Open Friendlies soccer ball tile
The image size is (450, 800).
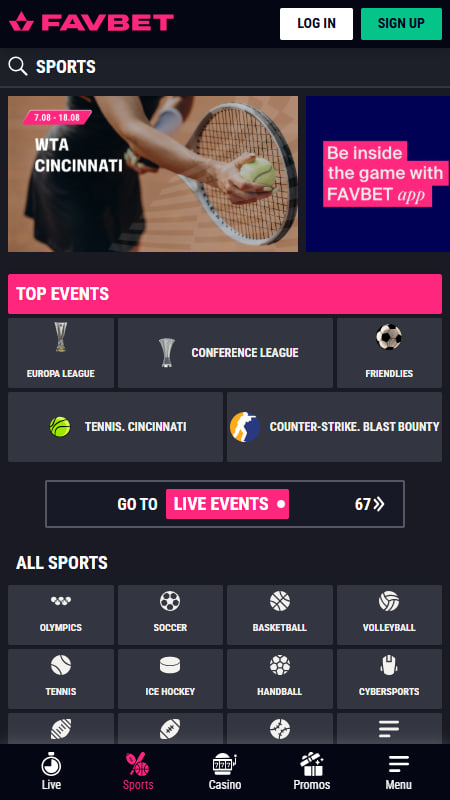[x=389, y=353]
